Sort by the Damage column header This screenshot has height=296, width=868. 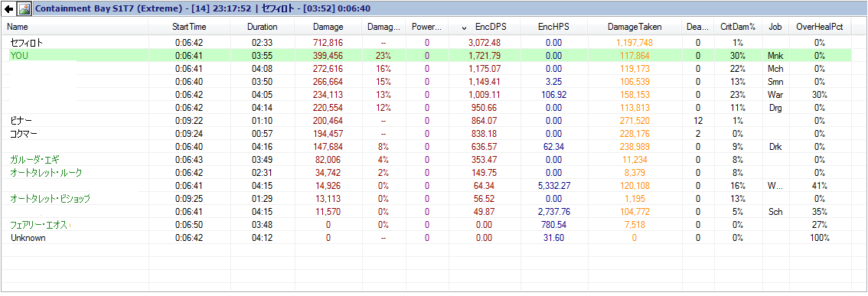click(x=328, y=27)
